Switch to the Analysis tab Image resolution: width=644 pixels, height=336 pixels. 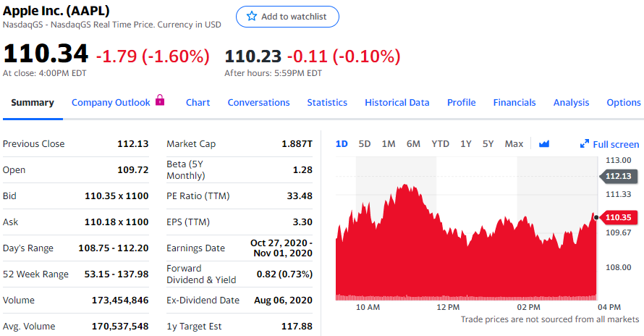[x=571, y=102]
